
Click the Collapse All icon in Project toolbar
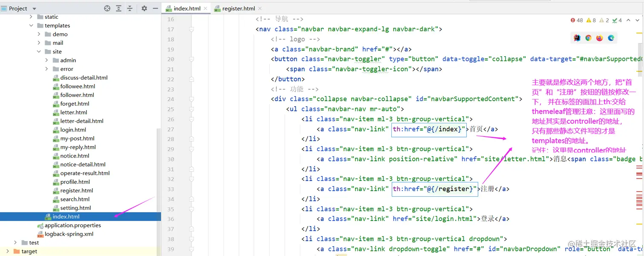[x=130, y=9]
